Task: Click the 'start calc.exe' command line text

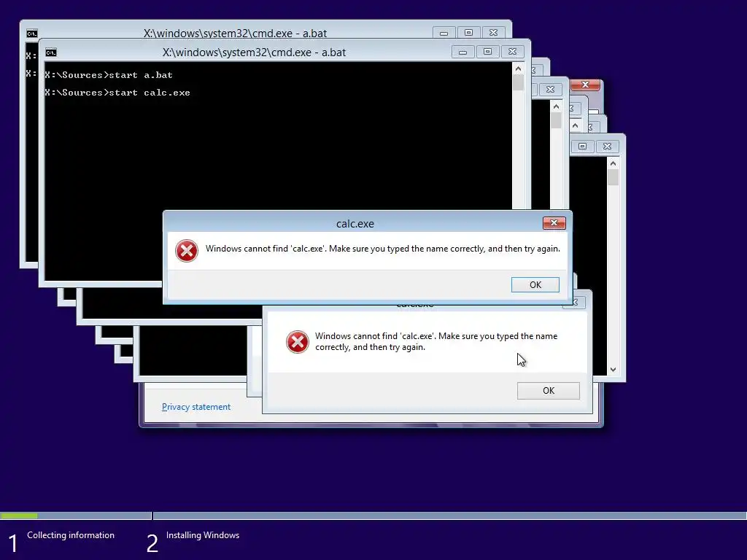Action: [150, 93]
